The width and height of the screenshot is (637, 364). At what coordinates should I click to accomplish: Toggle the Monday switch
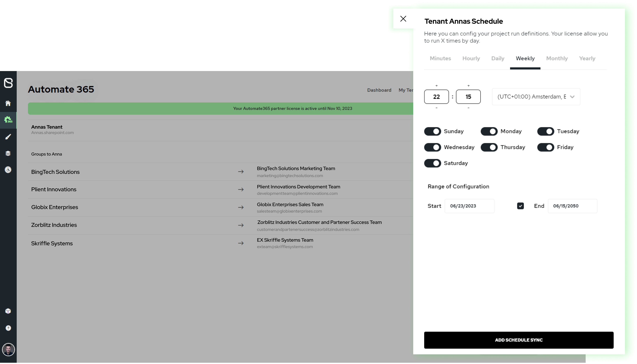coord(489,131)
